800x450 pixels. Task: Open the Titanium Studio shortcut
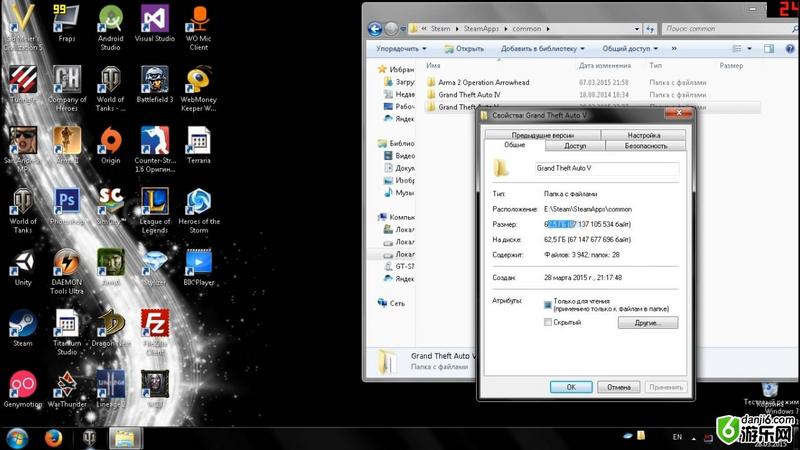click(x=67, y=333)
